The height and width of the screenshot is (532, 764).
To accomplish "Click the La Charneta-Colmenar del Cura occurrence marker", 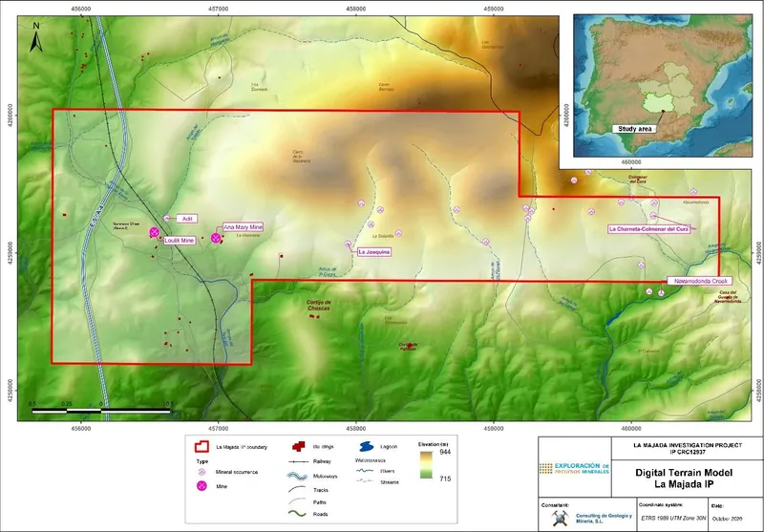I will [653, 215].
